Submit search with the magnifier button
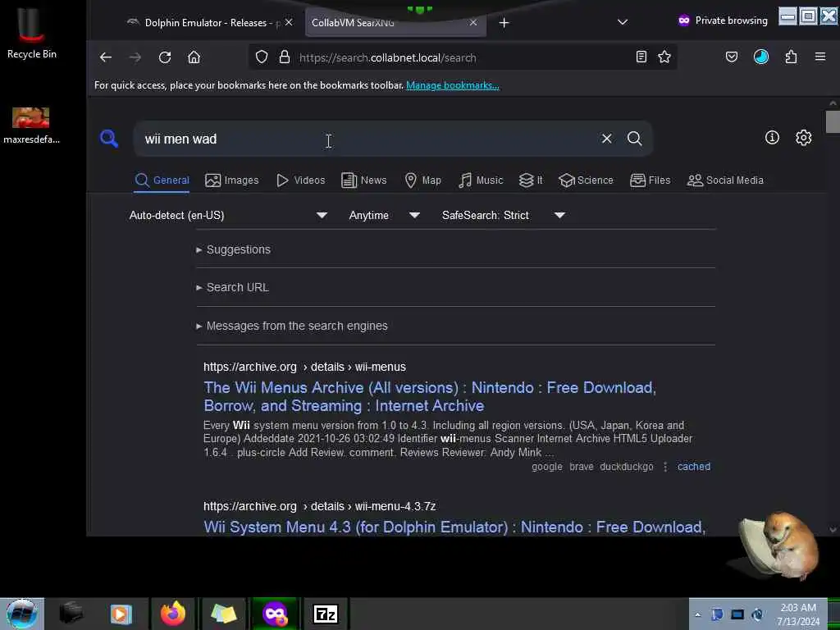 [x=634, y=139]
